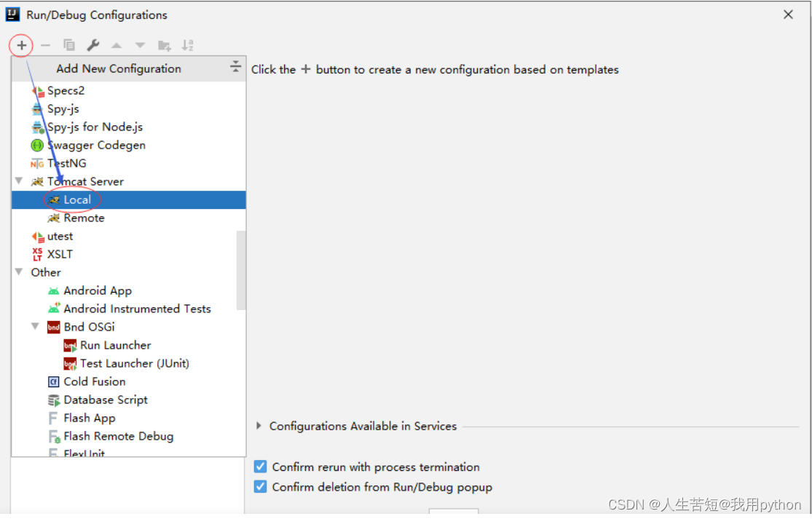The width and height of the screenshot is (812, 519).
Task: Click the Flash Remote Debug icon
Action: click(54, 437)
